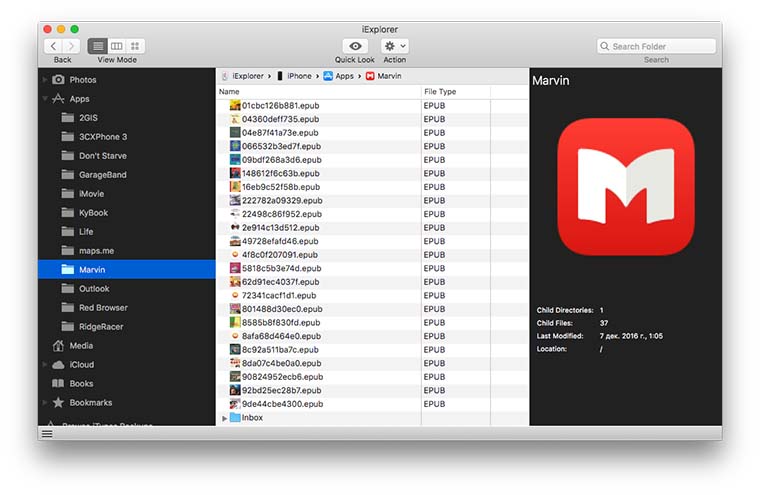Image resolution: width=760 pixels, height=495 pixels.
Task: Click the Quick Look eye icon
Action: click(354, 46)
